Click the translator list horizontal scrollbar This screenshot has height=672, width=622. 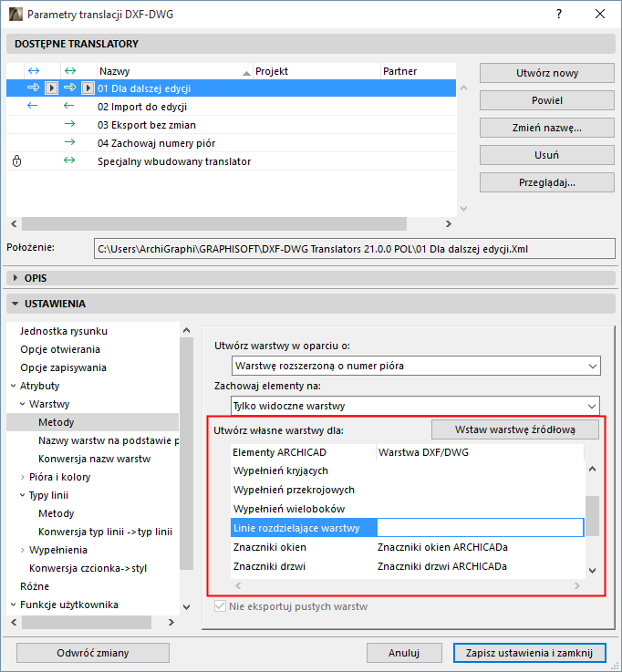214,223
